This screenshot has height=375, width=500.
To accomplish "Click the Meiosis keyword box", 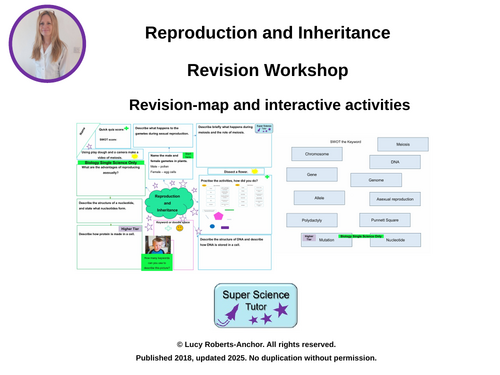I will coord(403,144).
